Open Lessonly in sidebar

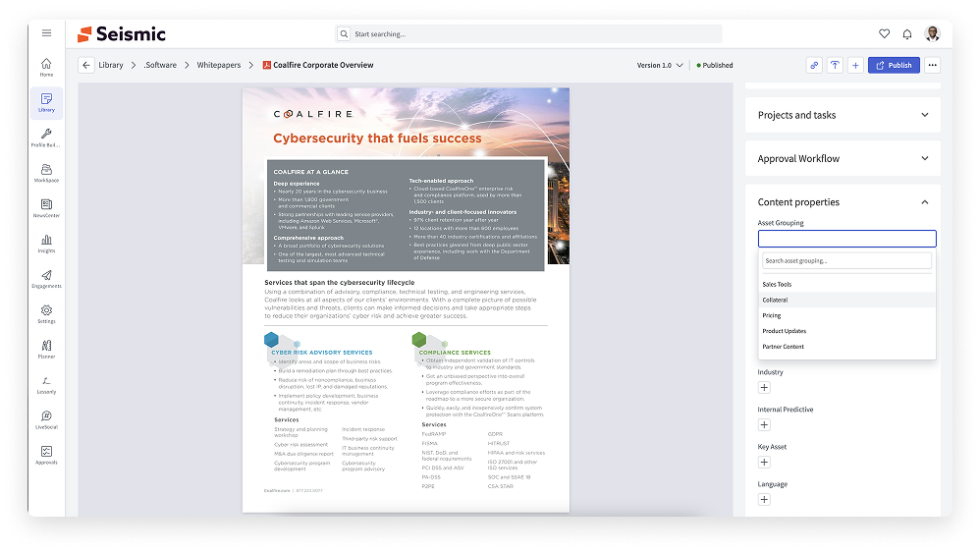click(46, 384)
